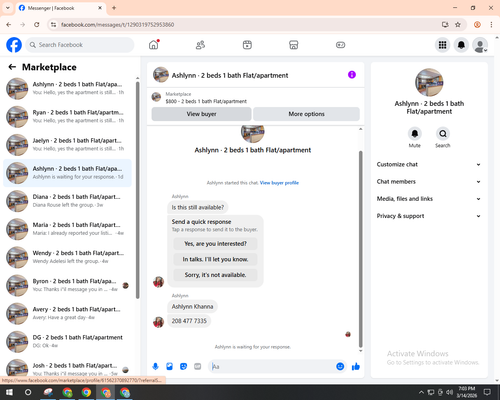Viewport: 500px width, 400px height.
Task: Send quick reply 'Sorry, it's not available.'
Action: coord(215,275)
